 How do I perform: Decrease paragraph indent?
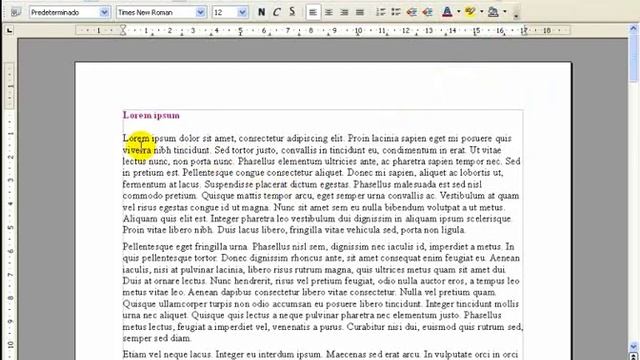[x=411, y=12]
